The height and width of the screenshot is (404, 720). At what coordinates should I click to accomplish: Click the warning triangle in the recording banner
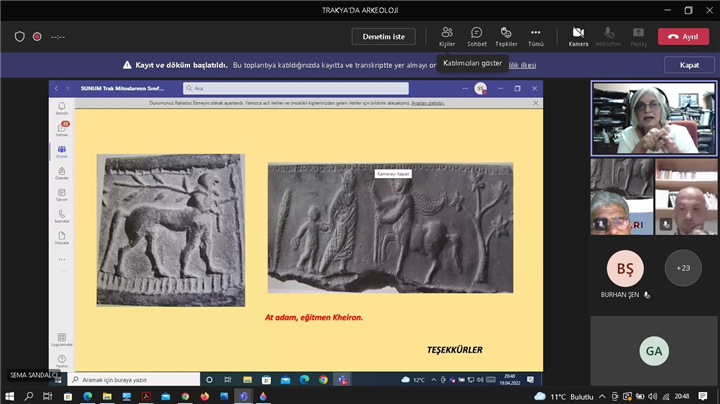(127, 65)
